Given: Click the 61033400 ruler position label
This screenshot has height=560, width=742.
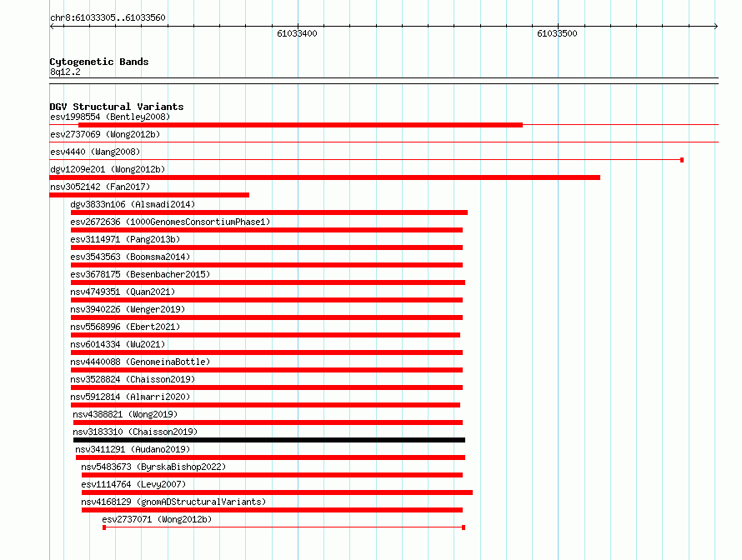Looking at the screenshot, I should pyautogui.click(x=297, y=33).
